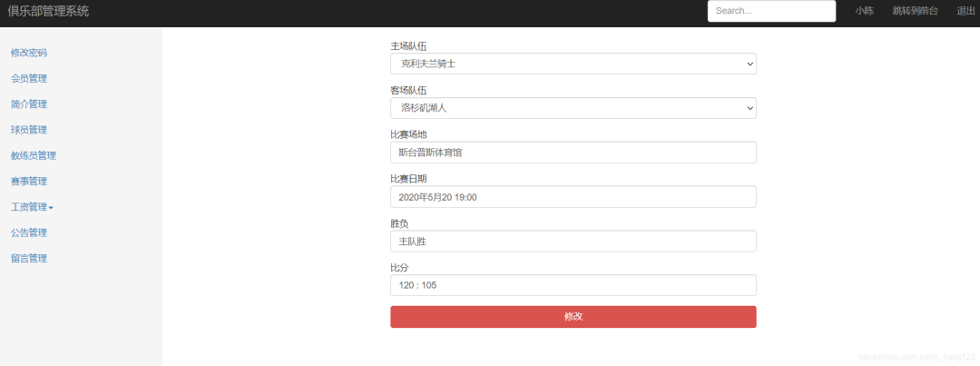The width and height of the screenshot is (980, 366).
Task: Click 跳转到前台 link in navbar
Action: click(x=915, y=11)
